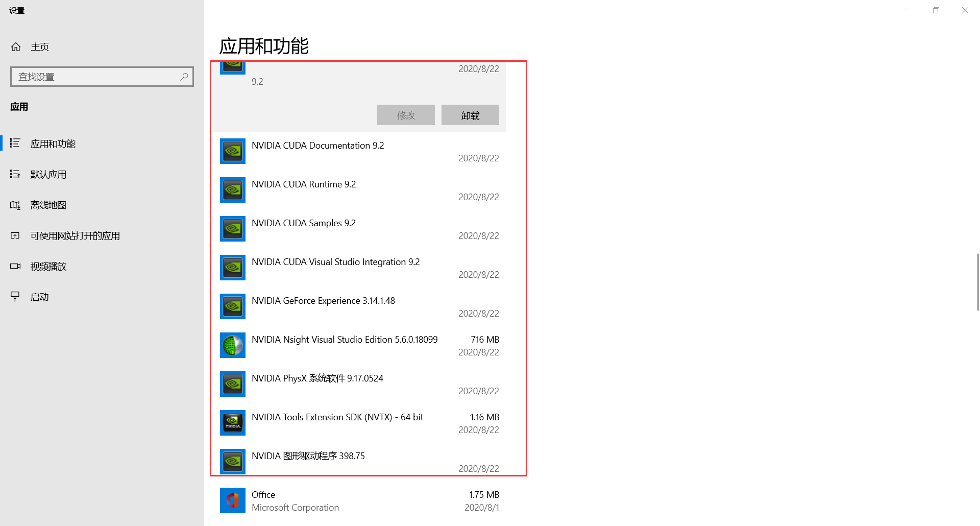Screen dimensions: 980x526
Task: Click the 默认应用 sidebar icon
Action: pos(15,174)
